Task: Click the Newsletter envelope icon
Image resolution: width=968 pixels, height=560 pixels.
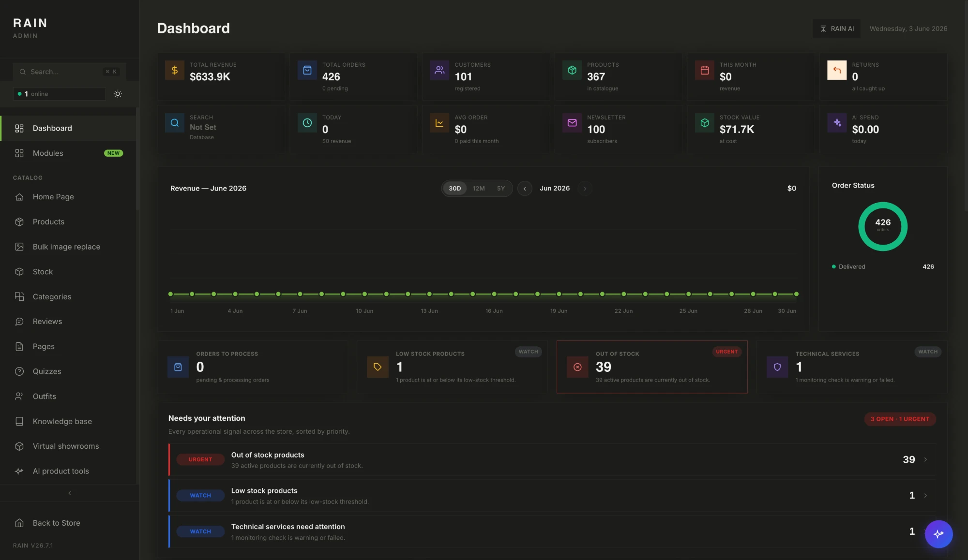Action: tap(572, 123)
